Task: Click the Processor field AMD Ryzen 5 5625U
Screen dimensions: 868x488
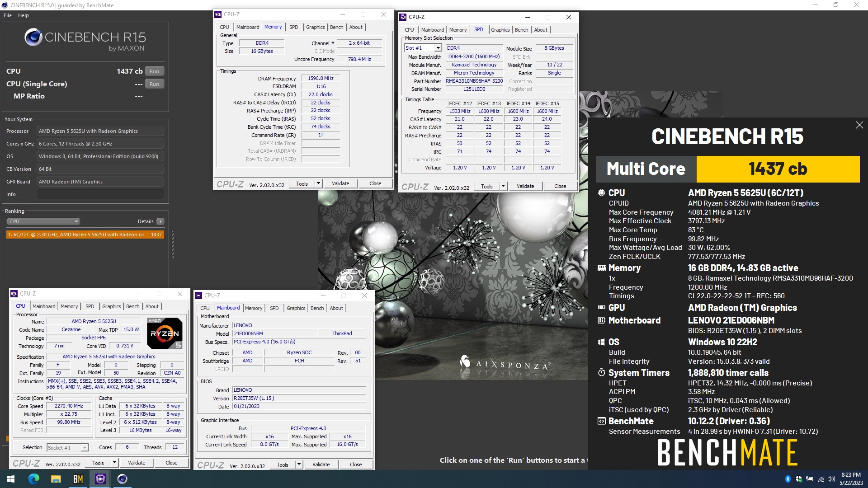Action: point(100,131)
